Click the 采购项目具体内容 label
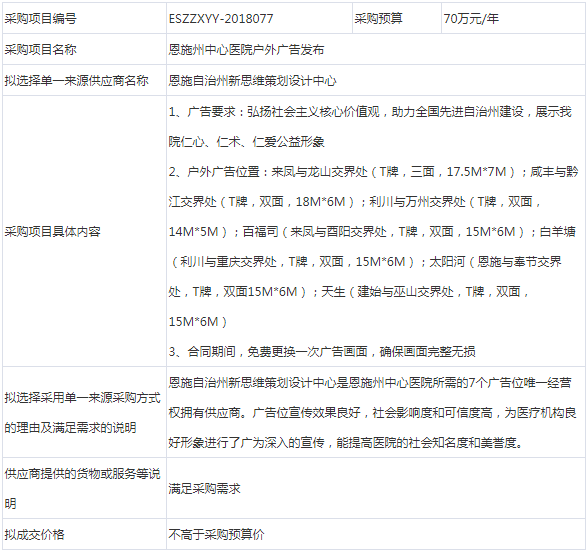Image resolution: width=588 pixels, height=552 pixels. click(52, 231)
